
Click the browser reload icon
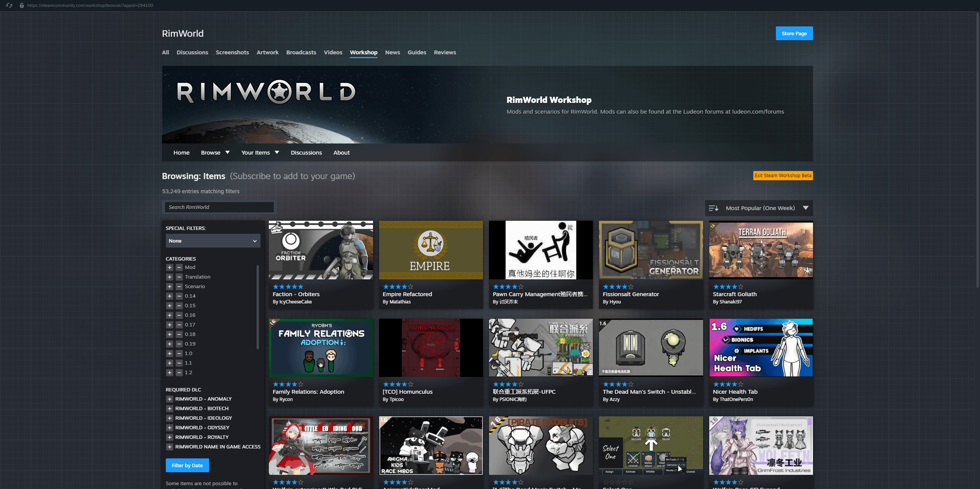click(x=9, y=5)
